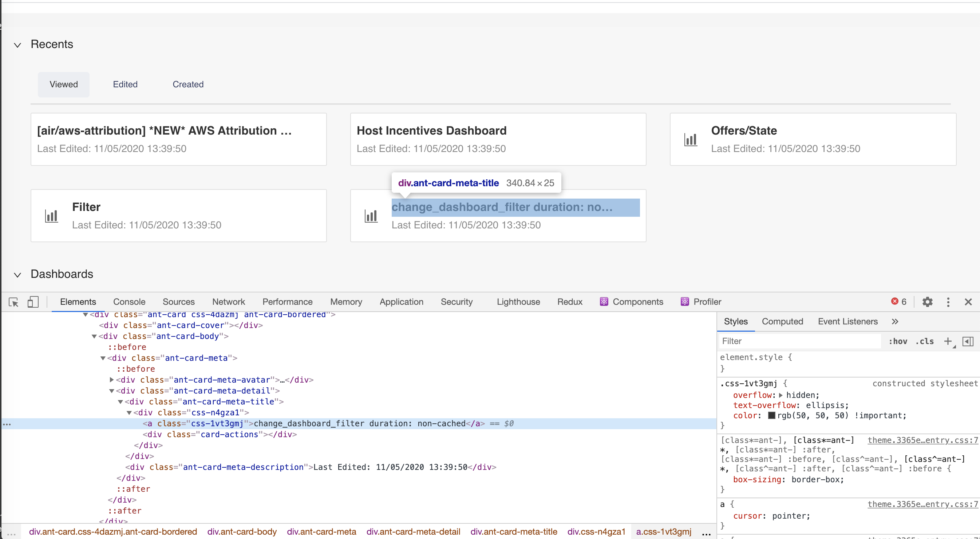This screenshot has height=539, width=980.
Task: Toggle :hov element state panel
Action: (898, 341)
